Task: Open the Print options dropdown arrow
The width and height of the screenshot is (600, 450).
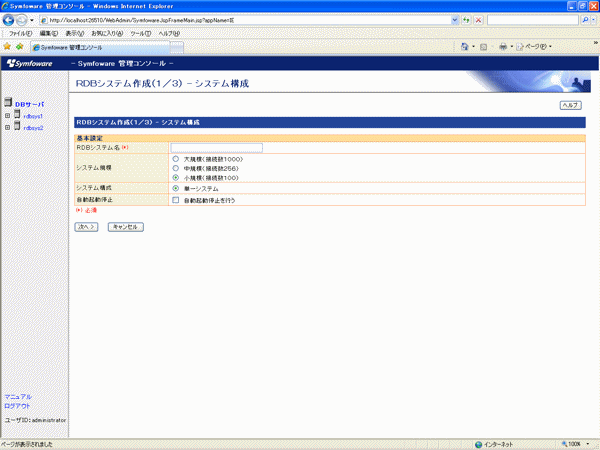Action: point(512,47)
